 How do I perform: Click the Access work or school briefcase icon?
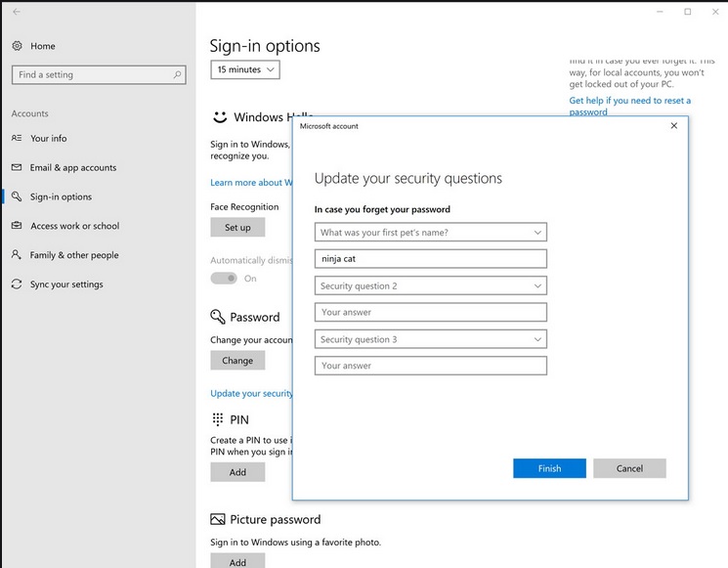click(x=17, y=225)
